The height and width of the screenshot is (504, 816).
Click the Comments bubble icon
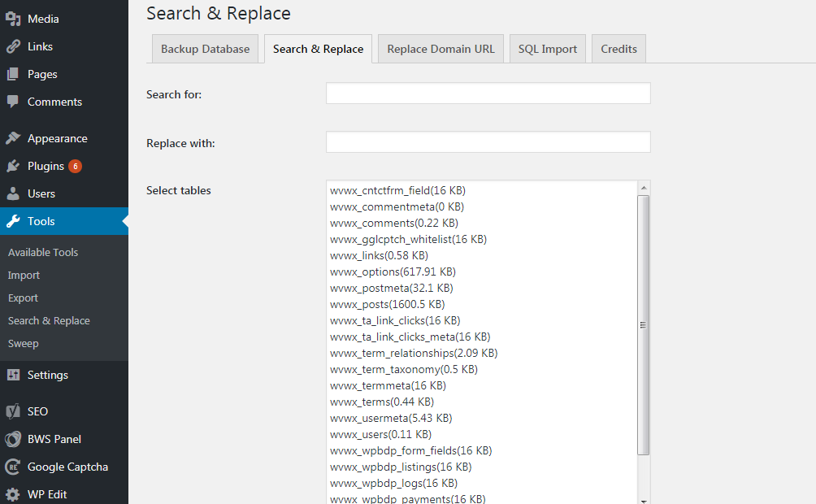point(13,102)
